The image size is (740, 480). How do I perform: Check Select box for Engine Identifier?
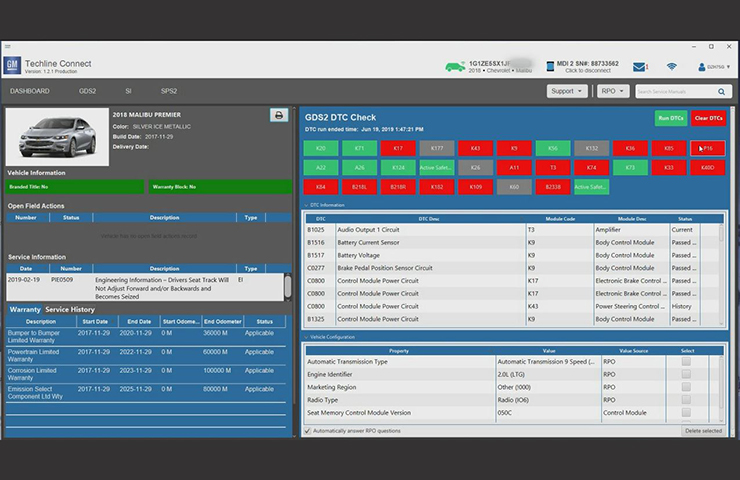686,374
